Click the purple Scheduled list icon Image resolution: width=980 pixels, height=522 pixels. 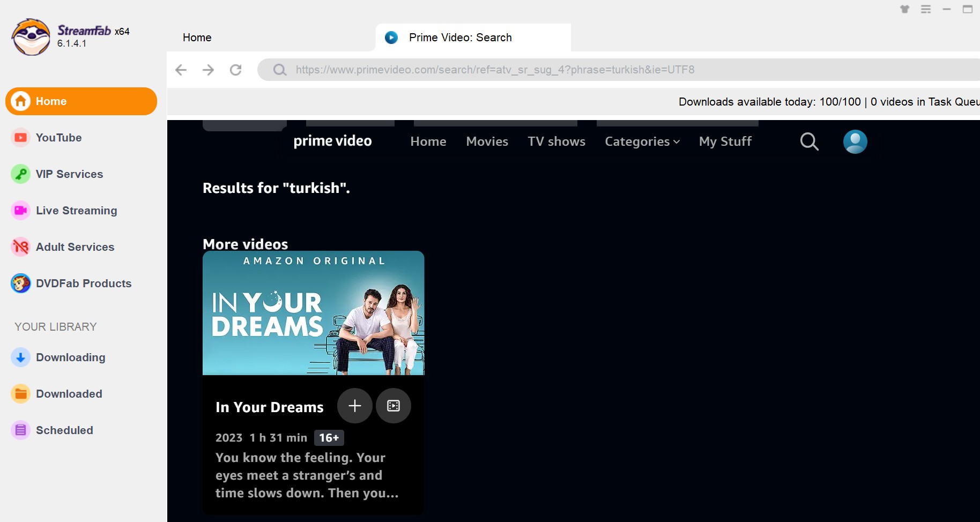(x=21, y=430)
